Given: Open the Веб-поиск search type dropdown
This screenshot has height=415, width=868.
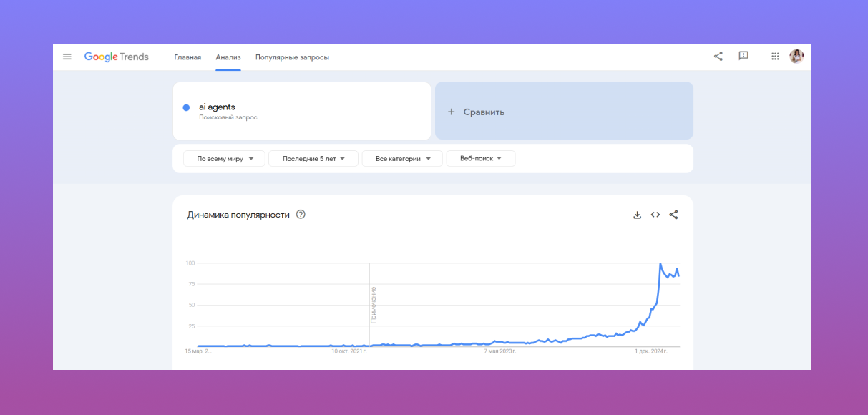Looking at the screenshot, I should (481, 158).
